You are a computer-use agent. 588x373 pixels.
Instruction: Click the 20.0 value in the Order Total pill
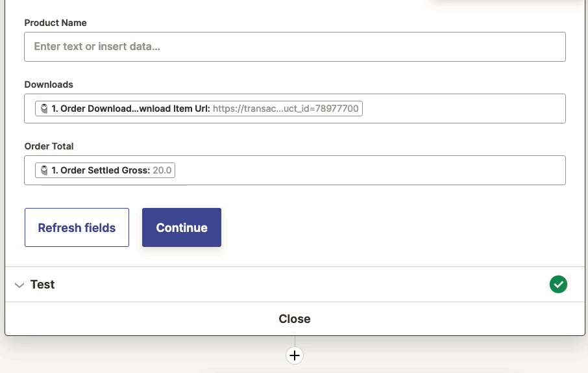(162, 171)
